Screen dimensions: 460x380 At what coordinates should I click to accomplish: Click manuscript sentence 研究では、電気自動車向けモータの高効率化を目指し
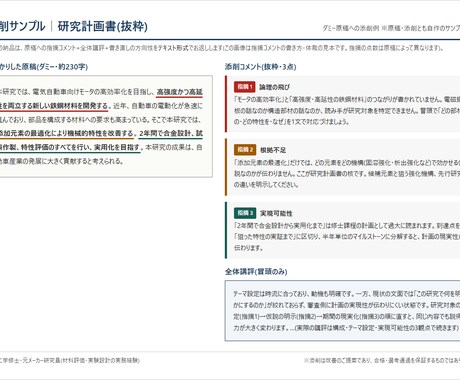click(77, 92)
